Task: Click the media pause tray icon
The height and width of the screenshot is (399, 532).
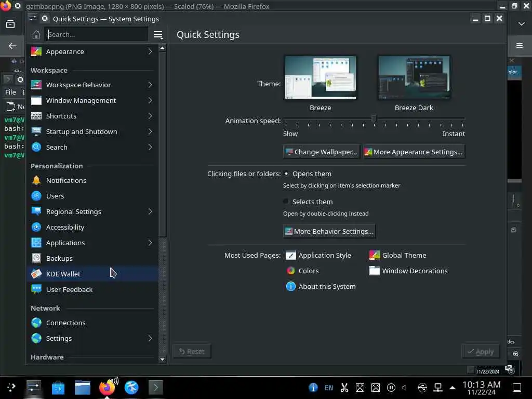Action: [x=391, y=388]
